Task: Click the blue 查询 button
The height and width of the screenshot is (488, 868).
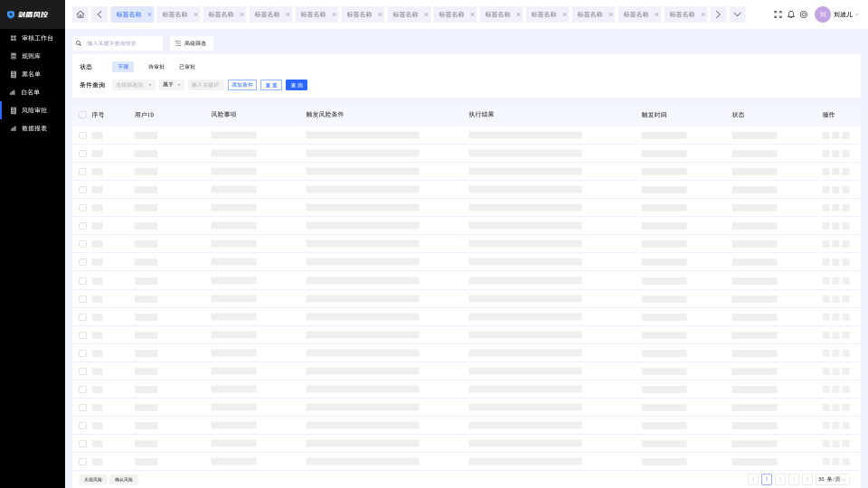Action: click(297, 85)
